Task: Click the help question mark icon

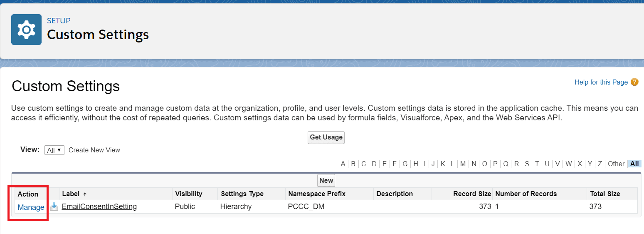Action: click(634, 82)
